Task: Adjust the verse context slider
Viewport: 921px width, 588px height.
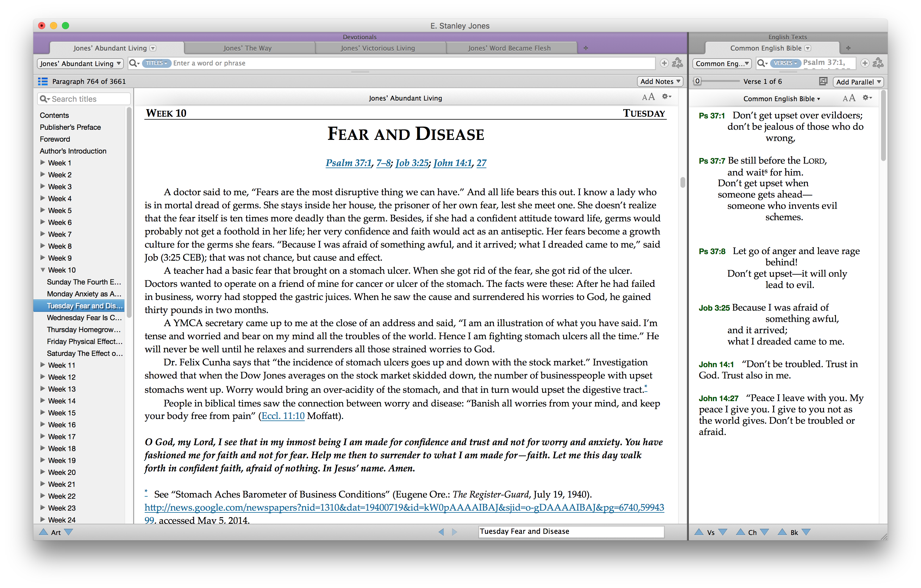Action: coord(697,81)
